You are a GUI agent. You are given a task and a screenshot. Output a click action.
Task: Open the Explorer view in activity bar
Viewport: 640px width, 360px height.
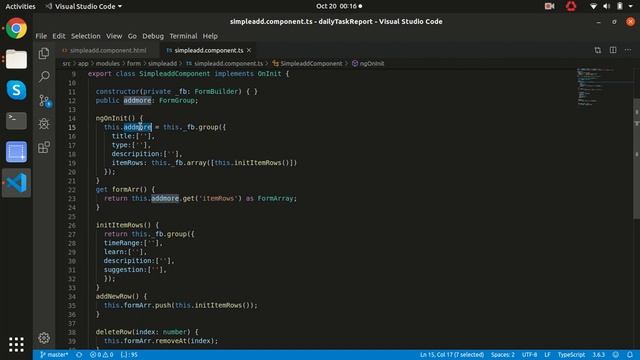(44, 53)
